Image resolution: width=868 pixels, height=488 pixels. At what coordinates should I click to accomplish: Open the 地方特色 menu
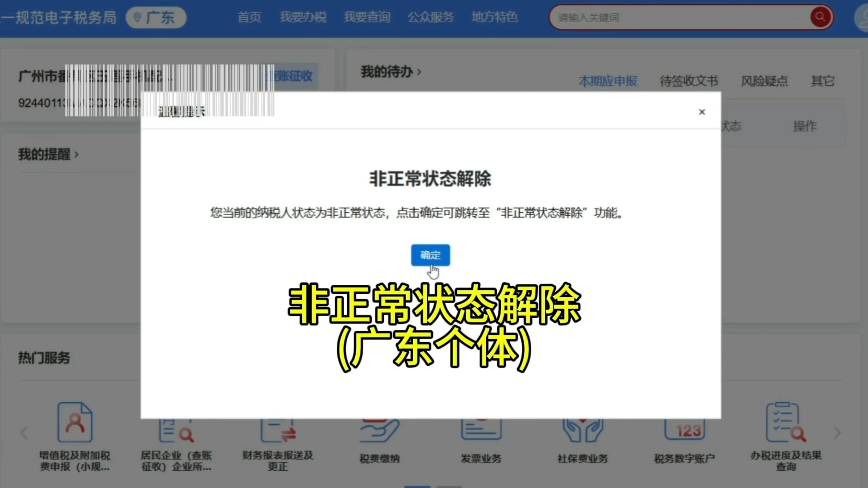(495, 17)
